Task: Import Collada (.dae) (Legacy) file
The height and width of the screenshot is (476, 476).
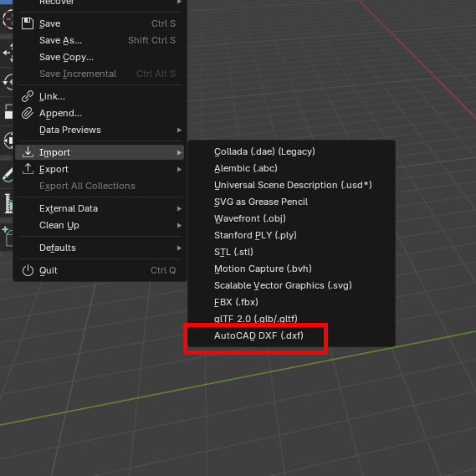Action: point(291,151)
